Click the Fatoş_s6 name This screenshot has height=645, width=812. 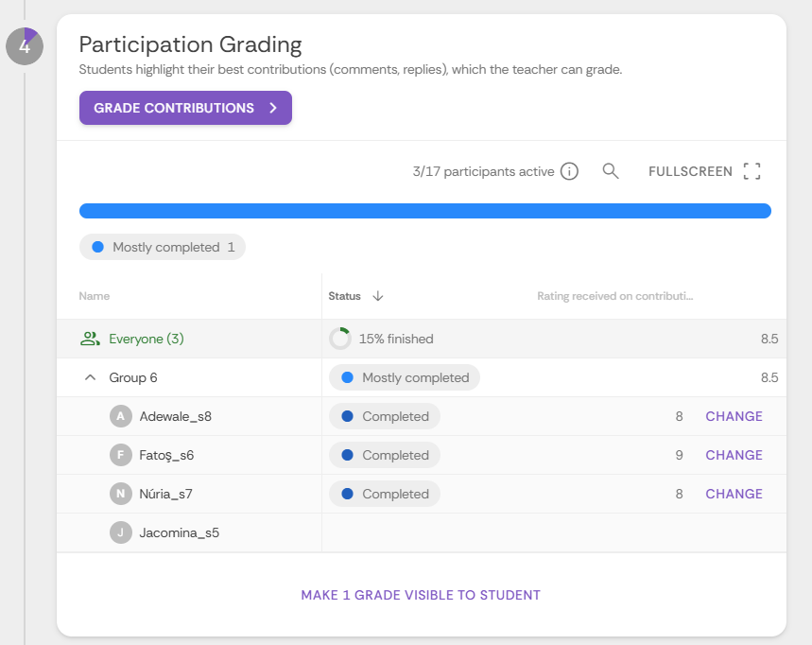coord(166,456)
